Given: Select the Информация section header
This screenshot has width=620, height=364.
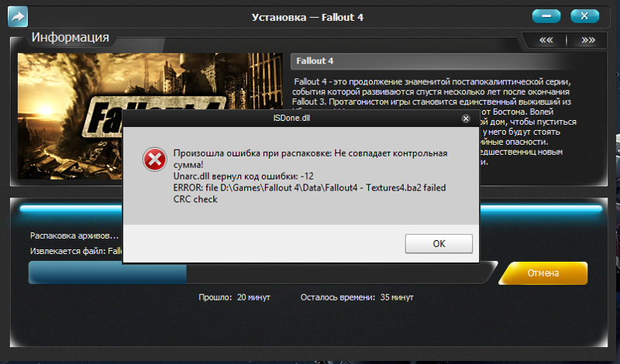Looking at the screenshot, I should 71,37.
